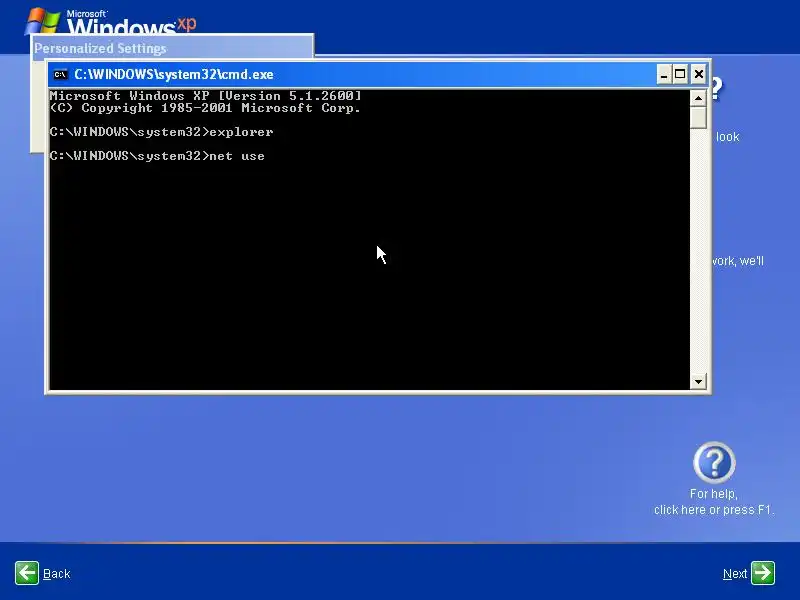Image resolution: width=800 pixels, height=600 pixels.
Task: Click the Next link text
Action: pos(735,574)
